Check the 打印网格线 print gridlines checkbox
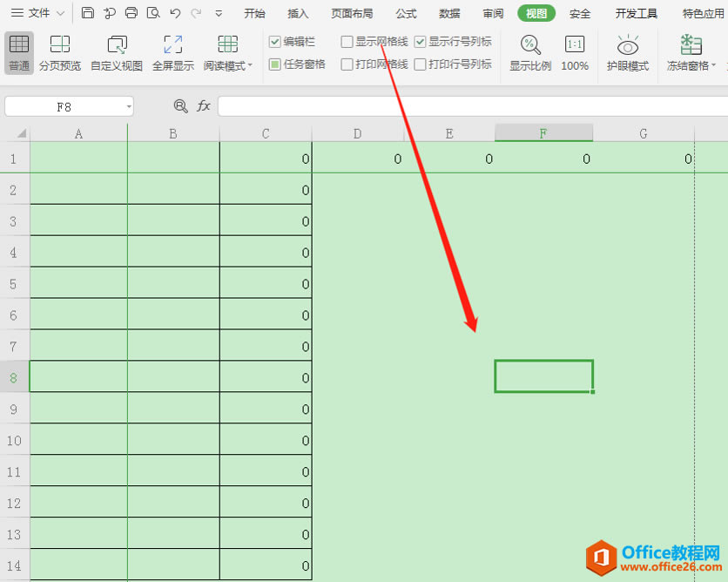Image resolution: width=728 pixels, height=582 pixels. pos(347,64)
